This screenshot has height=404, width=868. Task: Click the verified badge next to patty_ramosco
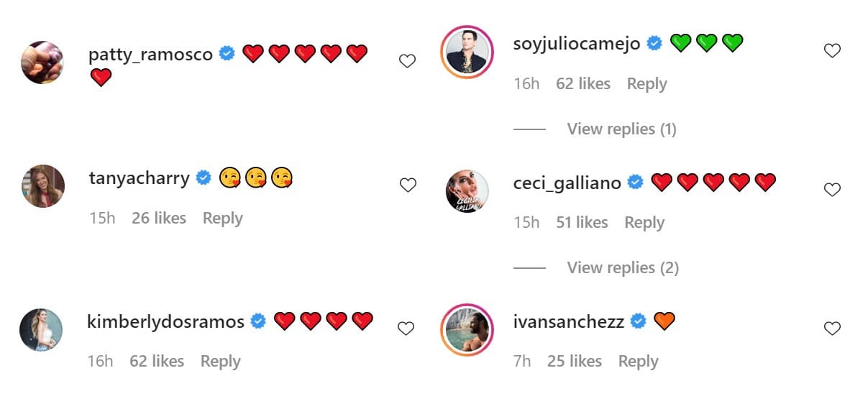pos(227,54)
